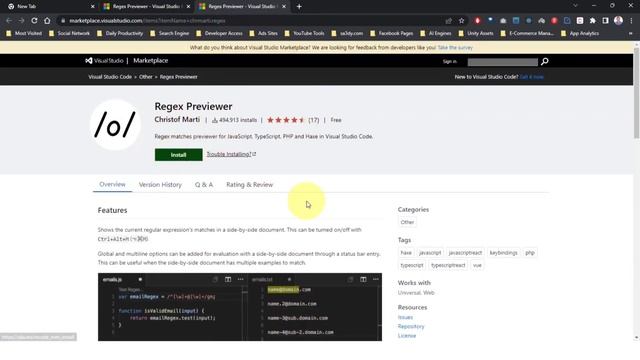640x360 pixels.
Task: Open the Search Engine bookmark folder
Action: 169,33
